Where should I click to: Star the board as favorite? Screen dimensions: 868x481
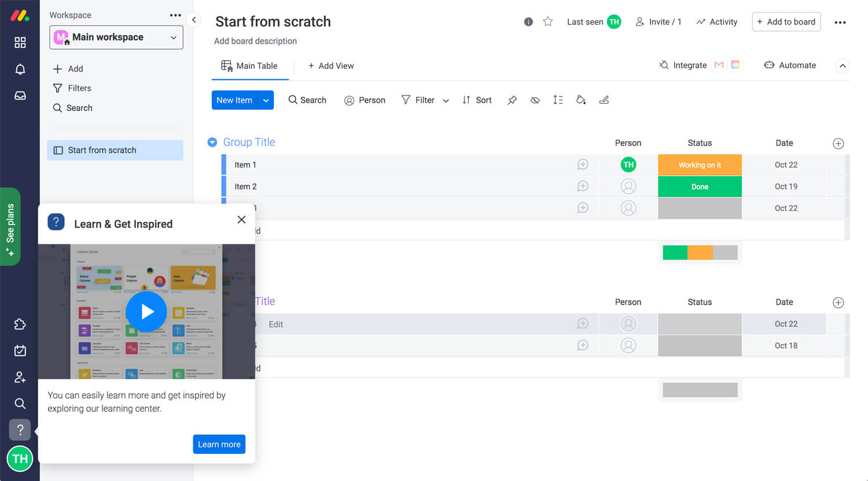548,22
